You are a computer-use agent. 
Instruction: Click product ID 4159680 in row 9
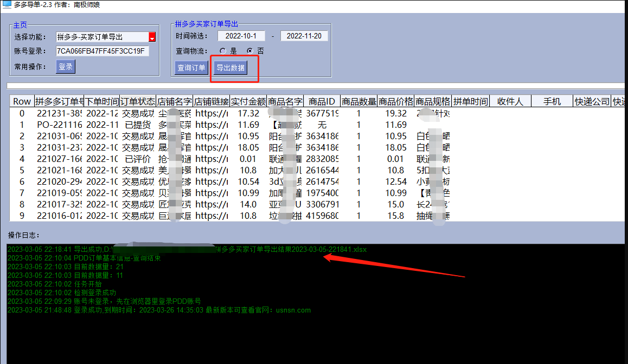click(x=322, y=216)
